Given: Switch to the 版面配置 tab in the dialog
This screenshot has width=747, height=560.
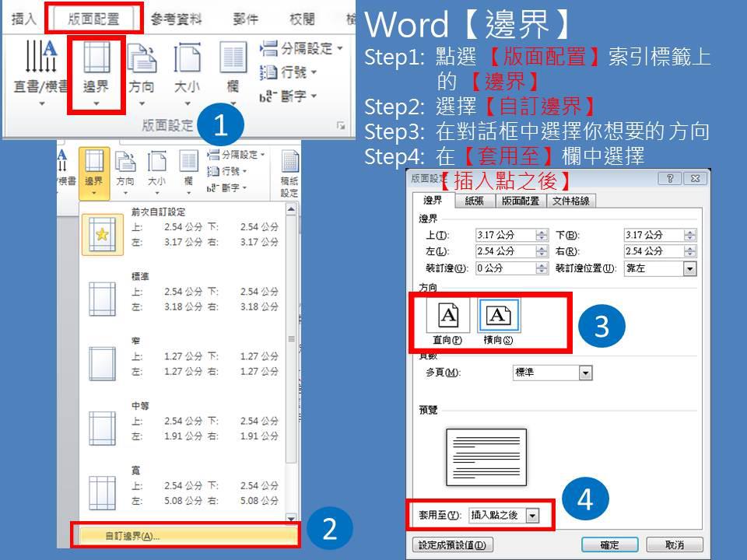Looking at the screenshot, I should pos(521,201).
